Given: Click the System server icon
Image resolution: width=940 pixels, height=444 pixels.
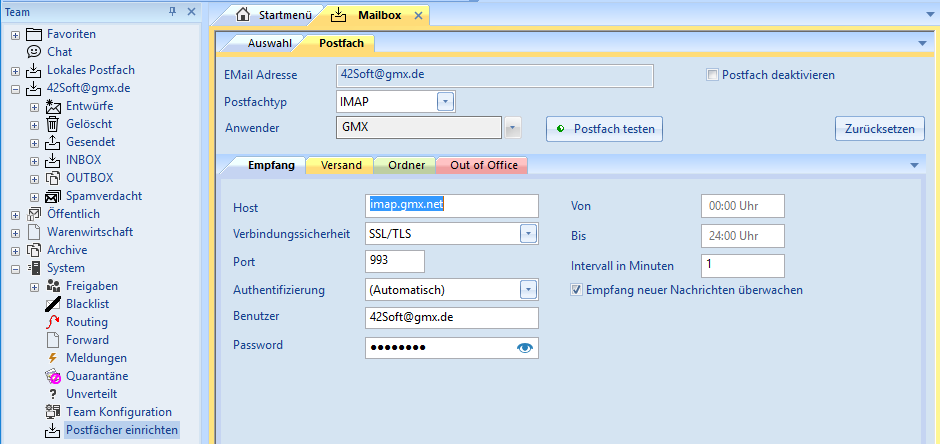Looking at the screenshot, I should 34,268.
